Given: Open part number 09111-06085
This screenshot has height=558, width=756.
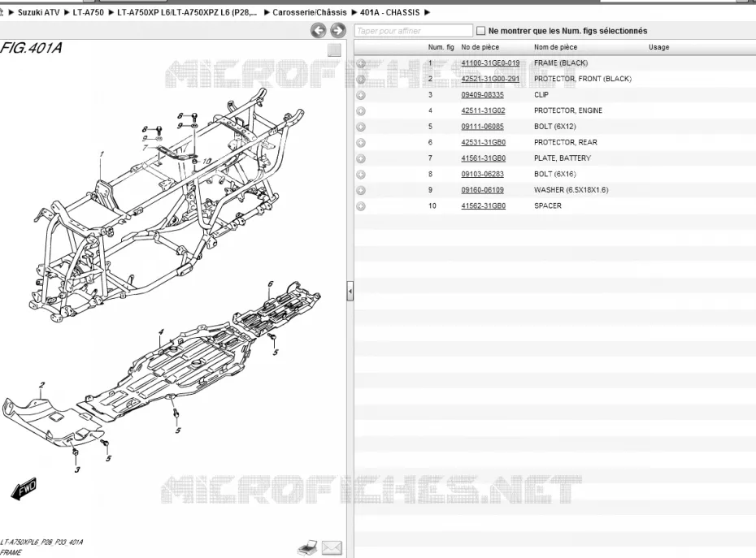Looking at the screenshot, I should (482, 127).
